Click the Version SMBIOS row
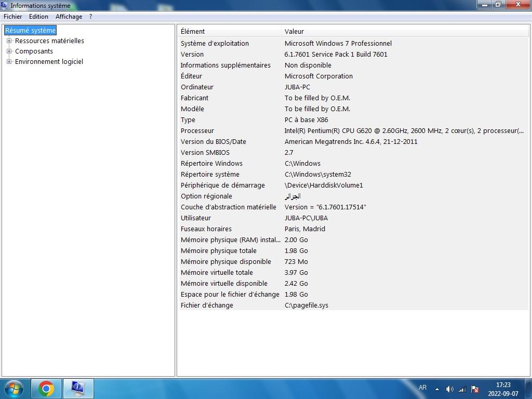The image size is (532, 399). tap(353, 153)
